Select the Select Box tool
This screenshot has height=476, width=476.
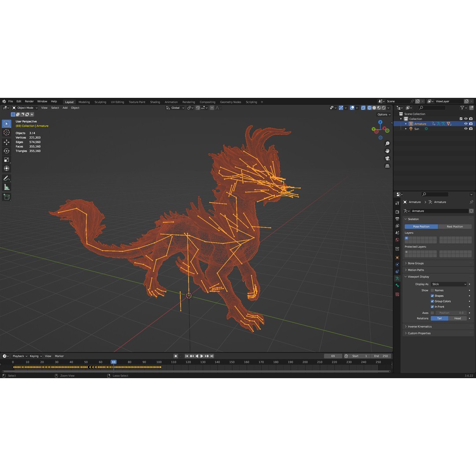[6, 123]
